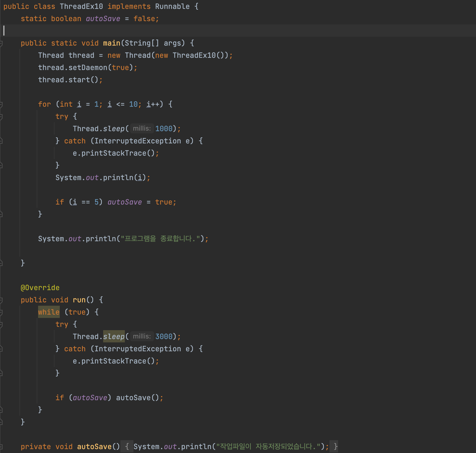Click ThreadEx10 in the class declaration
476x453 pixels.
pyautogui.click(x=81, y=6)
